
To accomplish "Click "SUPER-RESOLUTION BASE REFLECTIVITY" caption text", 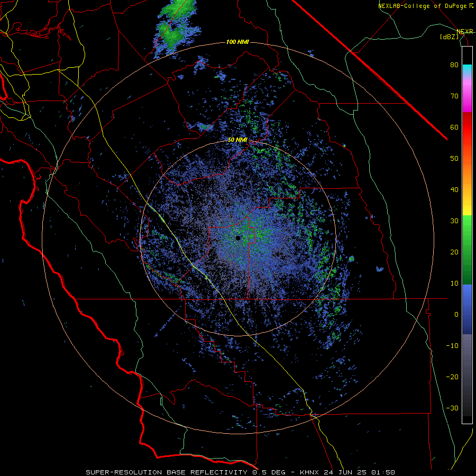I will (x=167, y=472).
